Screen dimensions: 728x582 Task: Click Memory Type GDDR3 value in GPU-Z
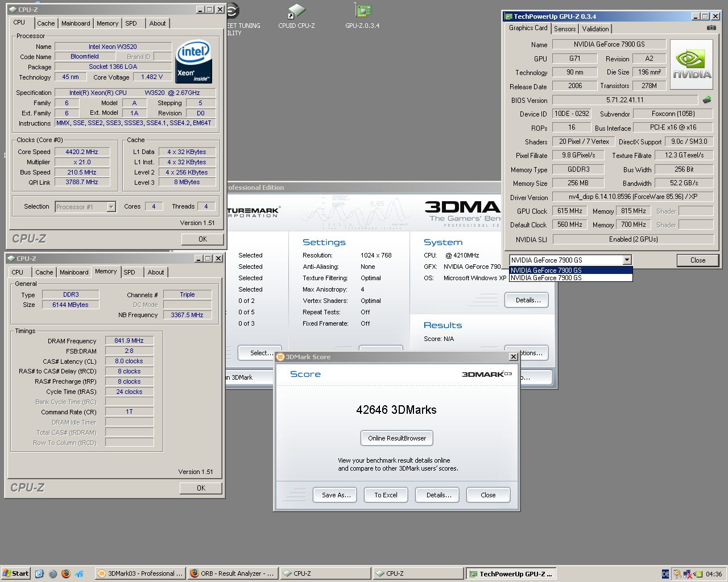point(578,169)
